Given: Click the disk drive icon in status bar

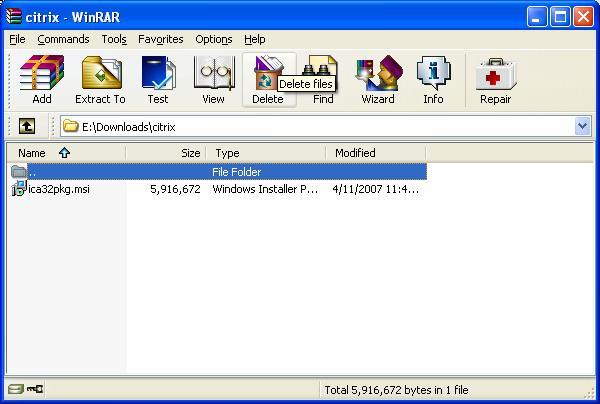Looking at the screenshot, I should click(16, 389).
